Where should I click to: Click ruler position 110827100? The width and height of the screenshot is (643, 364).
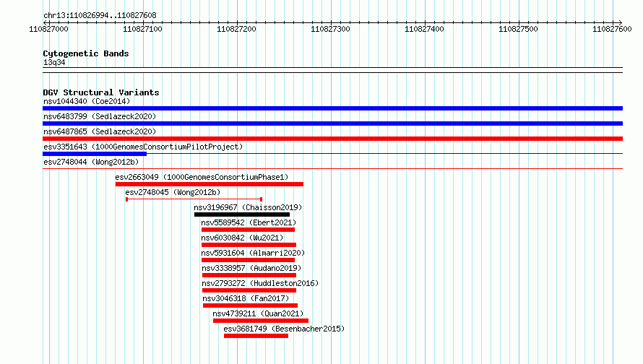142,29
